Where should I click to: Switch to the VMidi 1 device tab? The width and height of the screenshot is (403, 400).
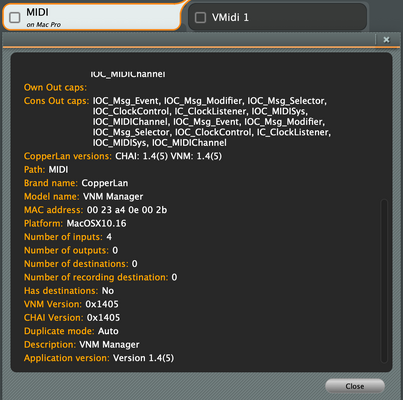(278, 17)
